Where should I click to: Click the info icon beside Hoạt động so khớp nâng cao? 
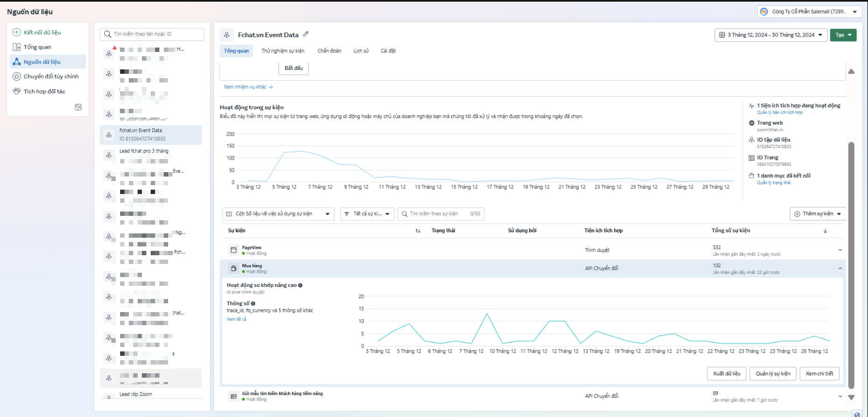click(300, 285)
